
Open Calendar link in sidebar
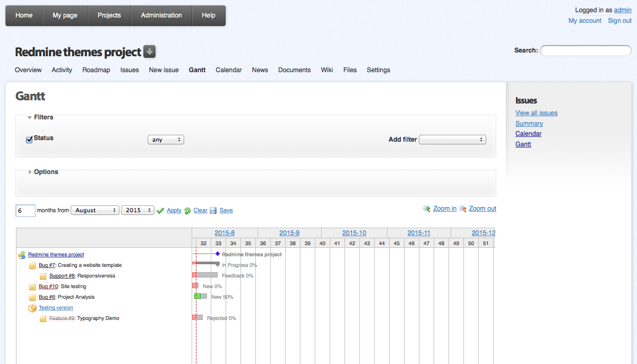coord(529,134)
